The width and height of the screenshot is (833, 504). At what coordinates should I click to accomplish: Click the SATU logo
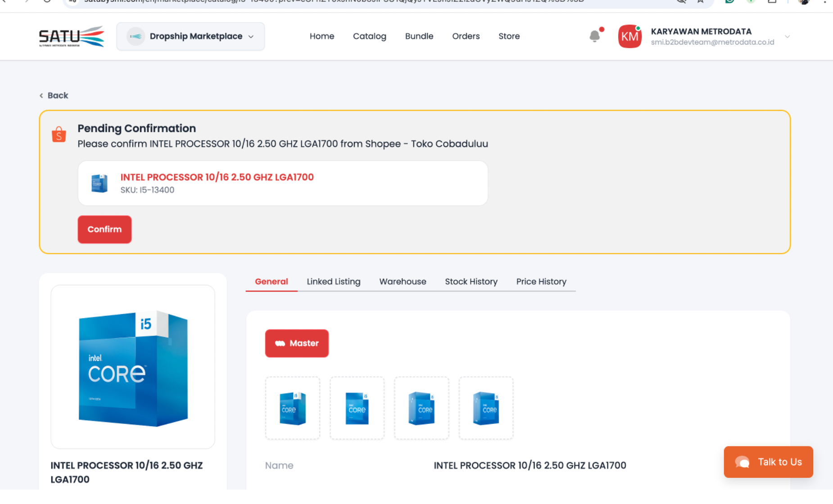pyautogui.click(x=71, y=36)
